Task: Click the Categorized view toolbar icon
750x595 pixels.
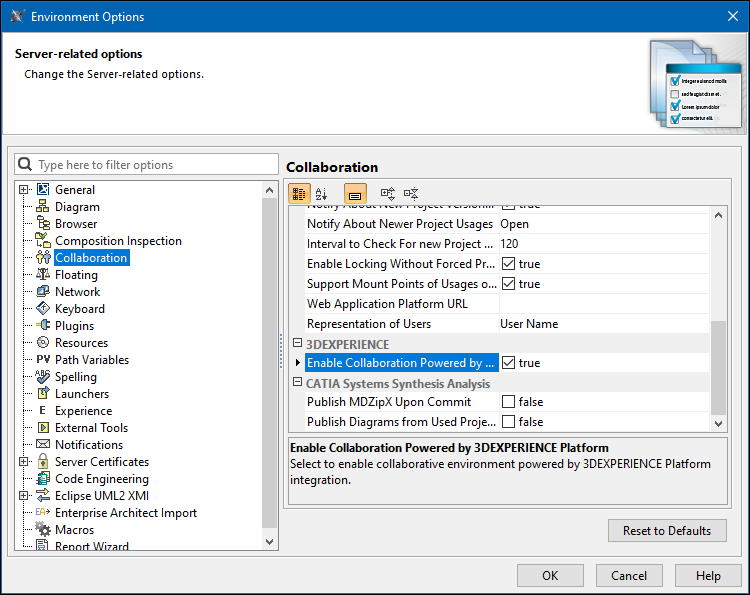Action: (299, 193)
